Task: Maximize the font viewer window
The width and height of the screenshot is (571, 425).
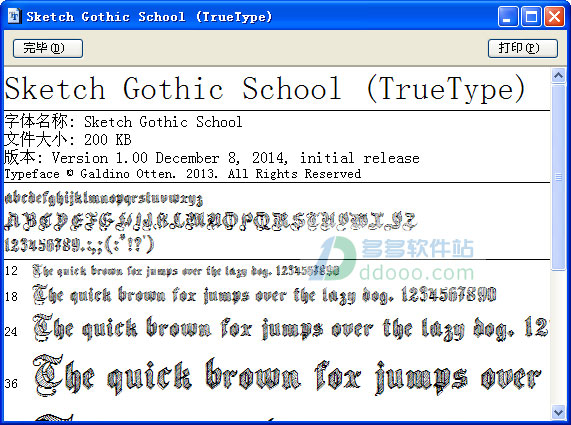Action: tap(531, 16)
